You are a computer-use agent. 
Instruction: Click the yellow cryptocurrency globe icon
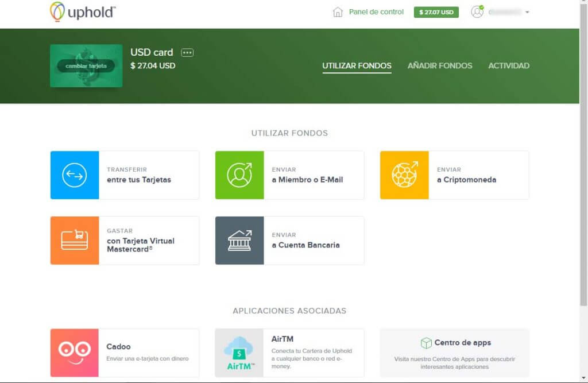click(404, 175)
